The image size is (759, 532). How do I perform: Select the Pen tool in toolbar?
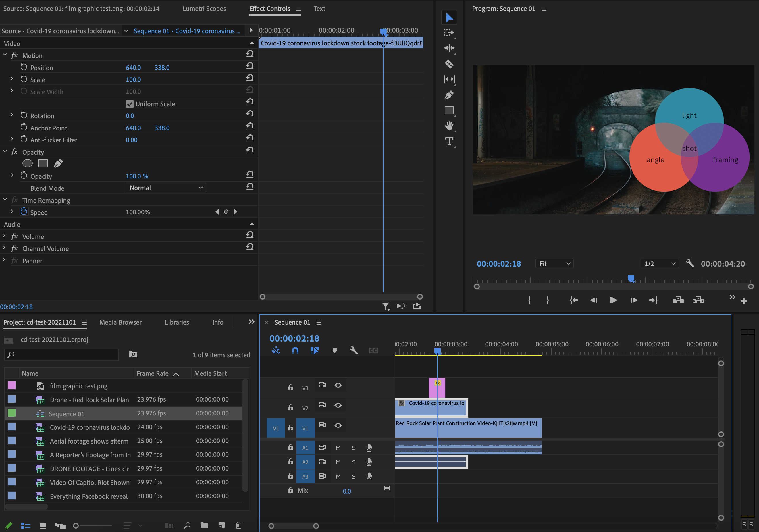pos(449,95)
